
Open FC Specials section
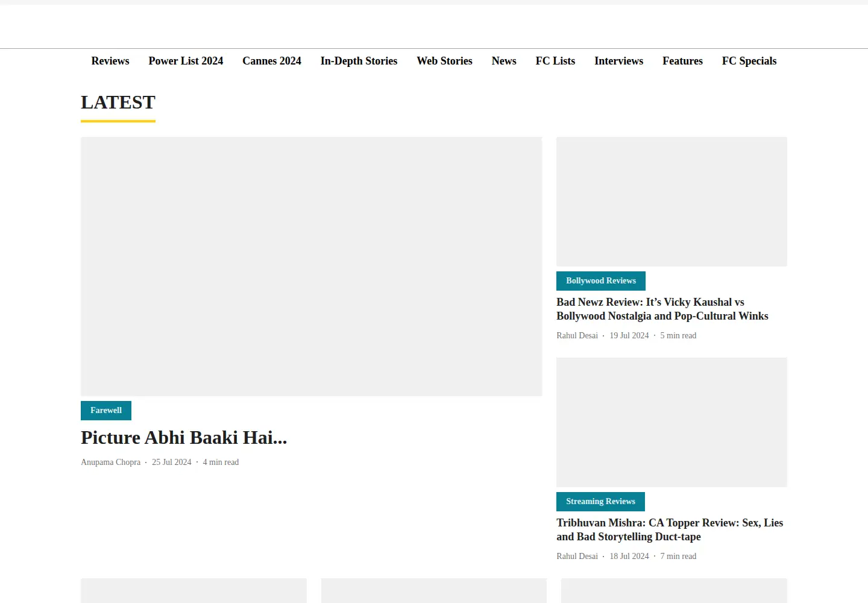(x=749, y=61)
